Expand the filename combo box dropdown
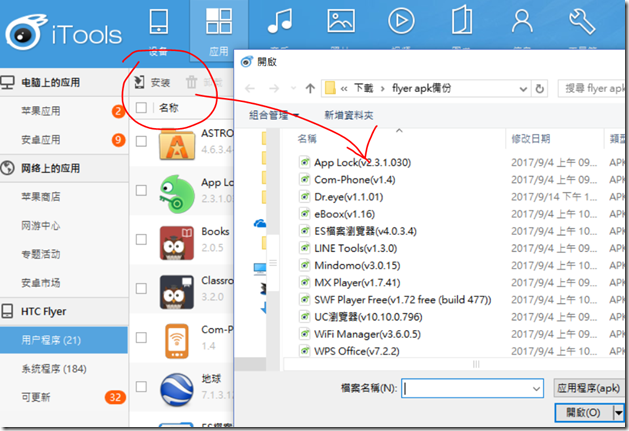 (x=536, y=388)
